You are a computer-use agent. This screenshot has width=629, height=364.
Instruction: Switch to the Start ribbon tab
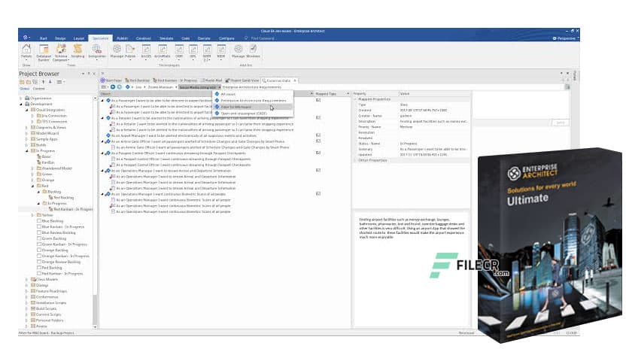click(44, 38)
